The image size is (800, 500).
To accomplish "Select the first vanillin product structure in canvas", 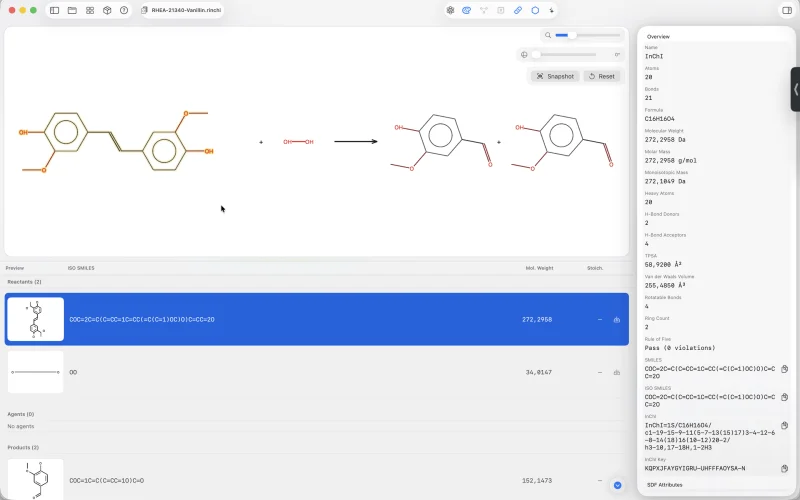I will point(442,143).
